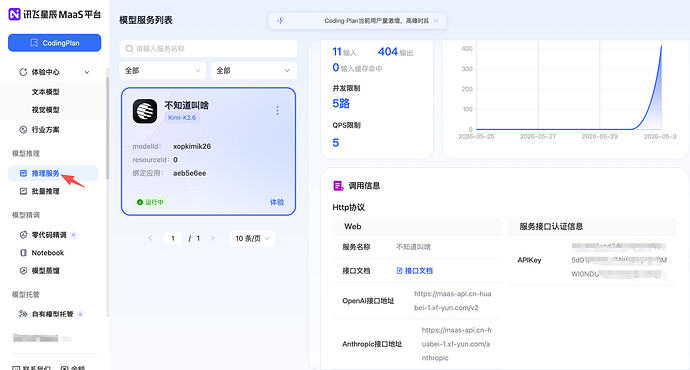Open 模型蒸馏 in the sidebar

click(x=45, y=271)
